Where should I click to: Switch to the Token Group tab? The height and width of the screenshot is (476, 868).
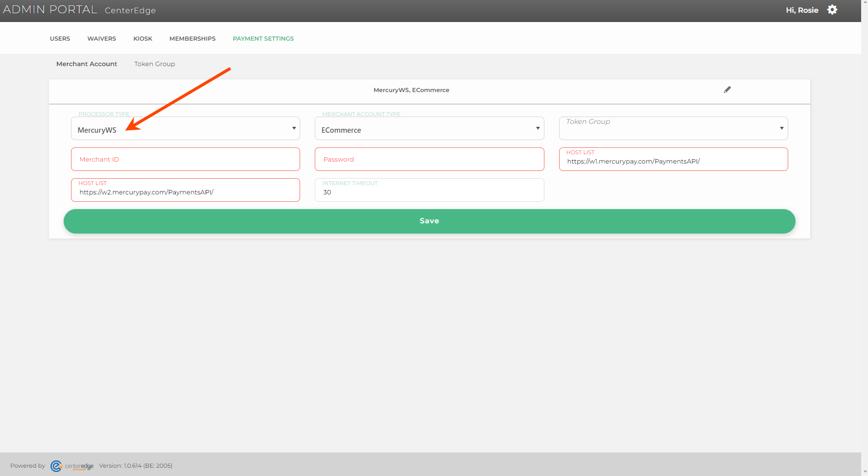[155, 64]
